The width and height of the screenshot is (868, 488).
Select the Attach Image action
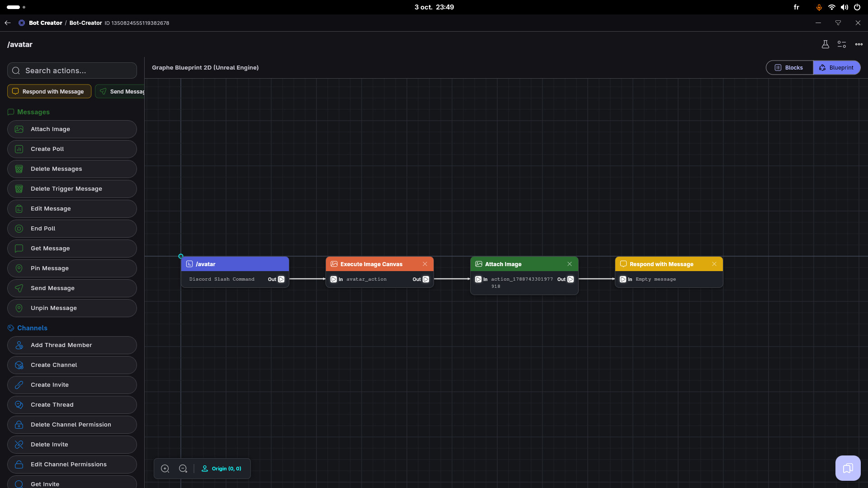click(72, 129)
